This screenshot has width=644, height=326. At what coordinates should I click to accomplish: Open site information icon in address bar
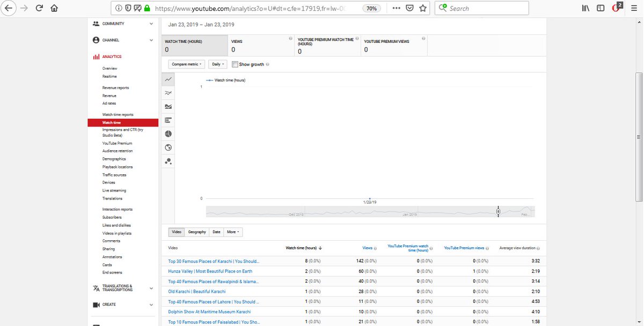[x=119, y=8]
